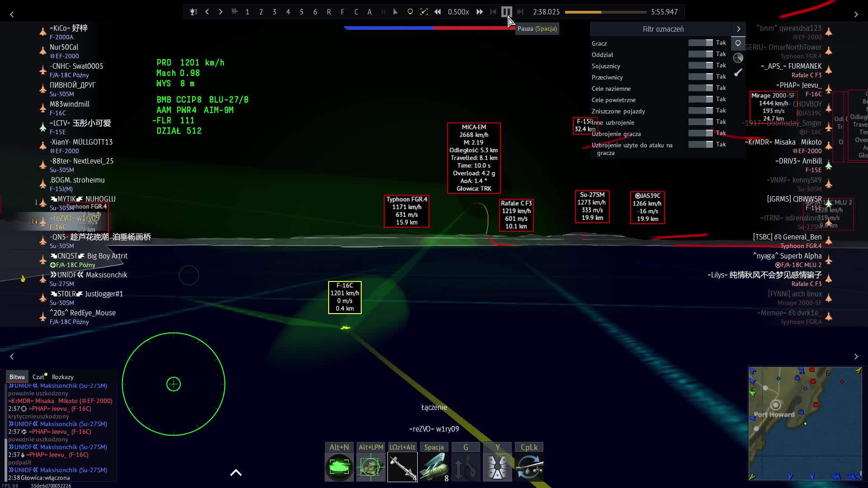Jump to the replay start with the skip-back icon
Image resolution: width=868 pixels, height=488 pixels.
tap(493, 12)
